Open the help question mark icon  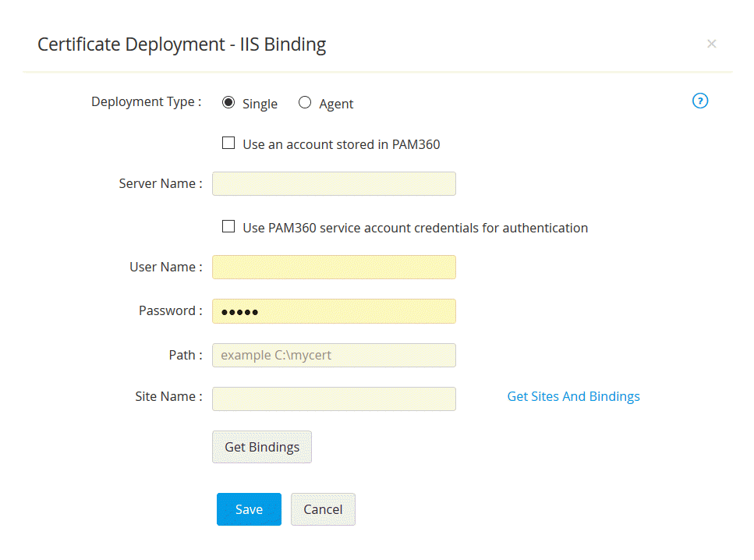point(700,101)
